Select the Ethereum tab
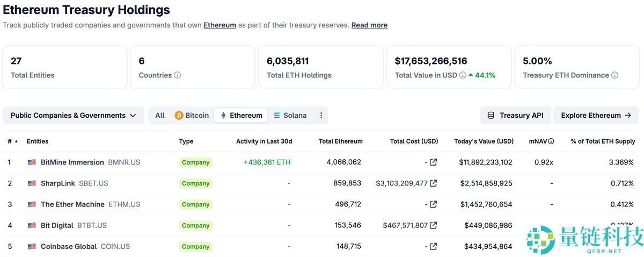The width and height of the screenshot is (644, 257). pos(241,115)
